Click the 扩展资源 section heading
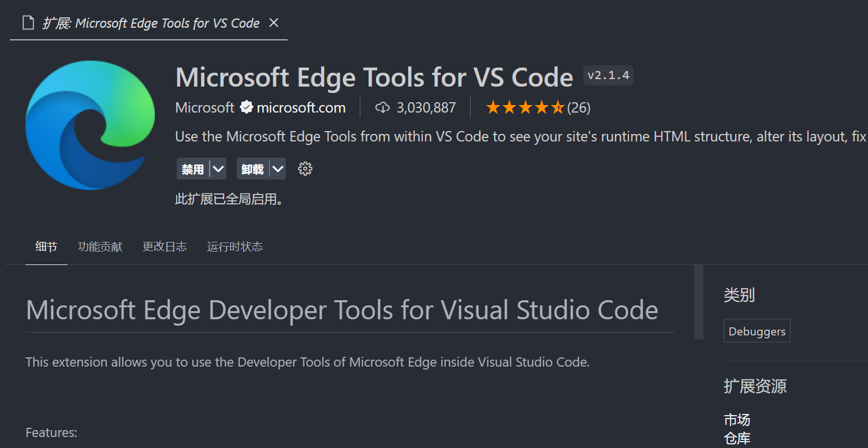 click(x=755, y=386)
